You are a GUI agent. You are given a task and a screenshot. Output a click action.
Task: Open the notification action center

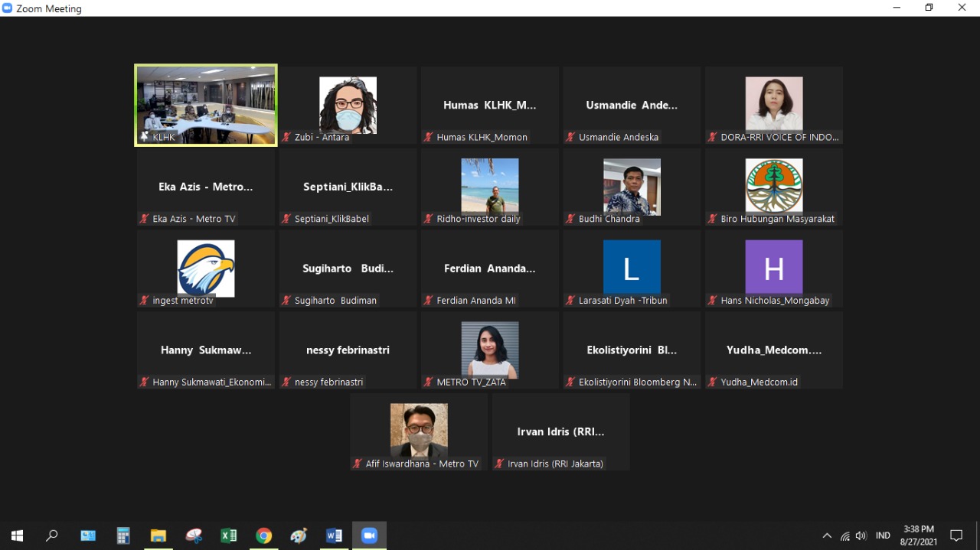click(956, 535)
